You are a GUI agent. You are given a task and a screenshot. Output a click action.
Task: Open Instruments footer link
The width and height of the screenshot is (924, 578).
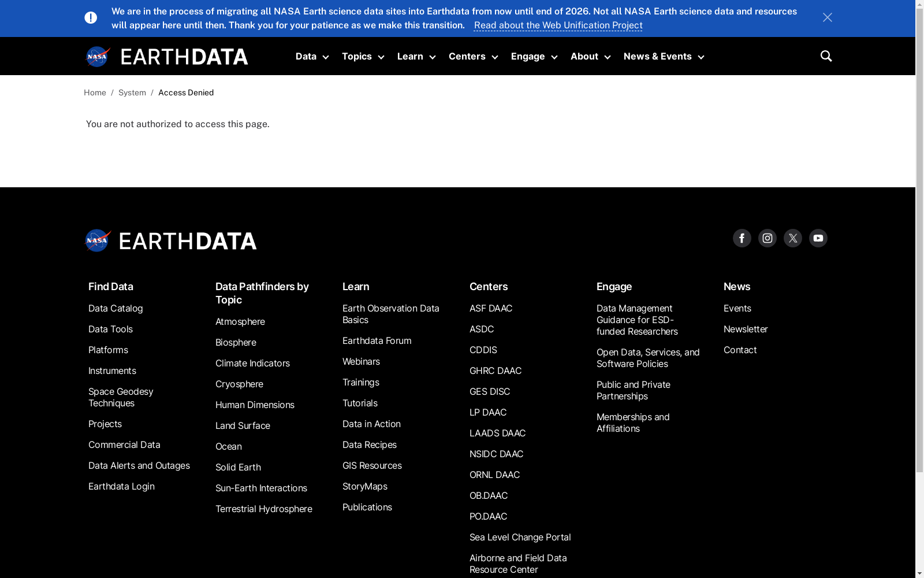coord(112,371)
